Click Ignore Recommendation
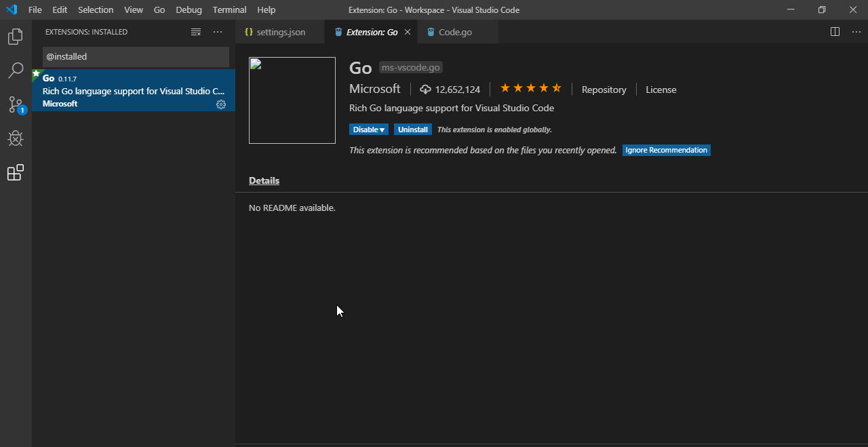The height and width of the screenshot is (447, 868). point(666,150)
